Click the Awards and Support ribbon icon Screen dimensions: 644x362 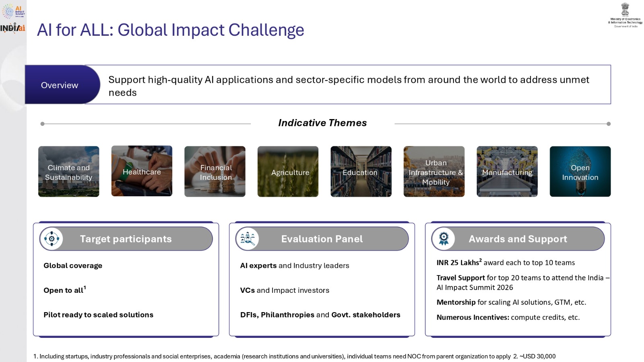pyautogui.click(x=444, y=239)
